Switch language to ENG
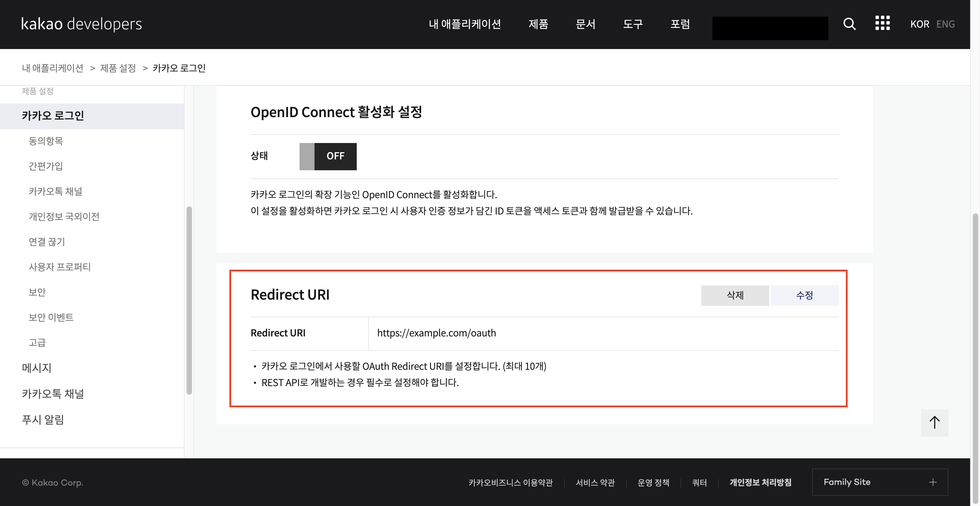Screen dimensions: 980x506 click(x=945, y=24)
